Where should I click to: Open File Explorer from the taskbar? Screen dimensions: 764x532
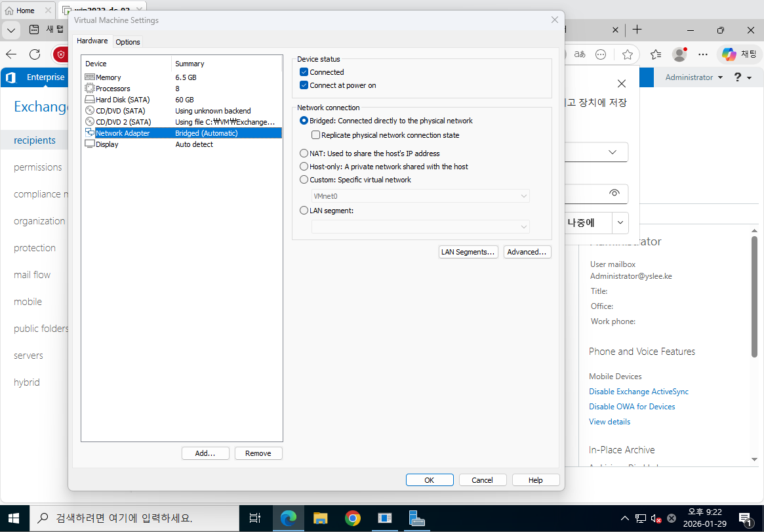320,518
